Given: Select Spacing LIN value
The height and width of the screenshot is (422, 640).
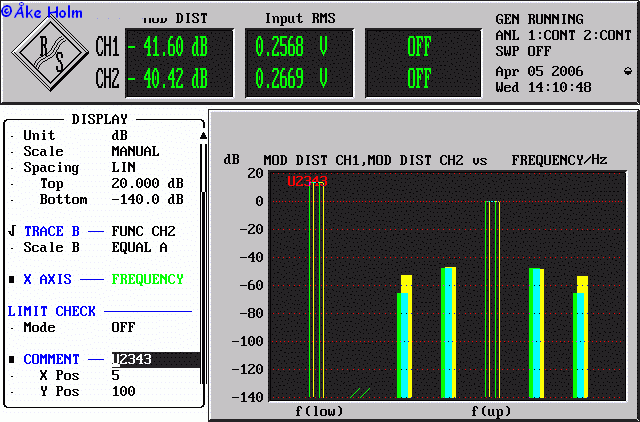Looking at the screenshot, I should [123, 167].
